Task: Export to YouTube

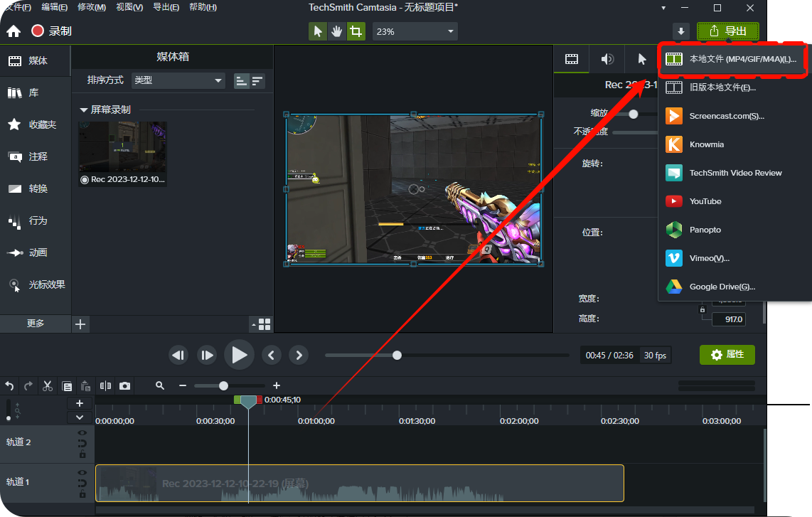Action: [734, 201]
